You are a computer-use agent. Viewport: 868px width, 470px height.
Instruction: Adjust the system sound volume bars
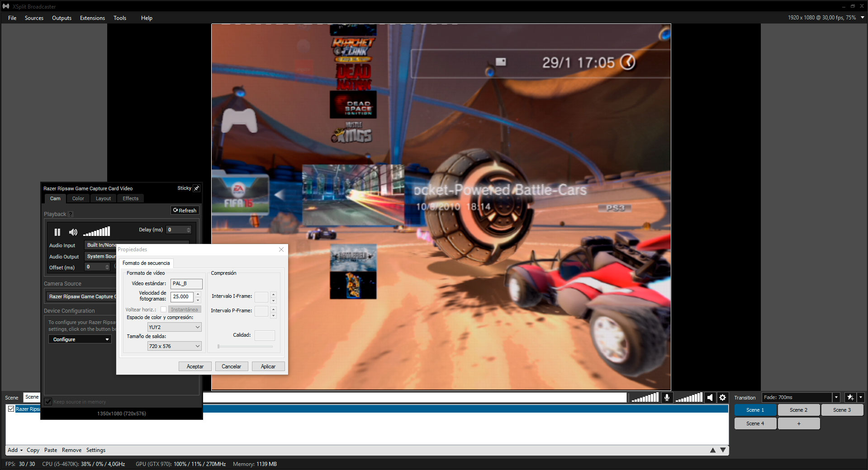pyautogui.click(x=689, y=397)
